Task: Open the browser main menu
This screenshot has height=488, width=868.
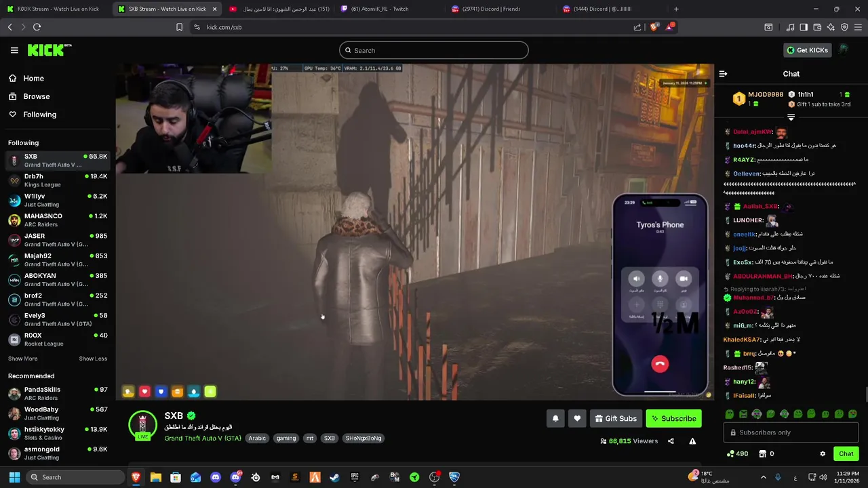Action: 858,27
